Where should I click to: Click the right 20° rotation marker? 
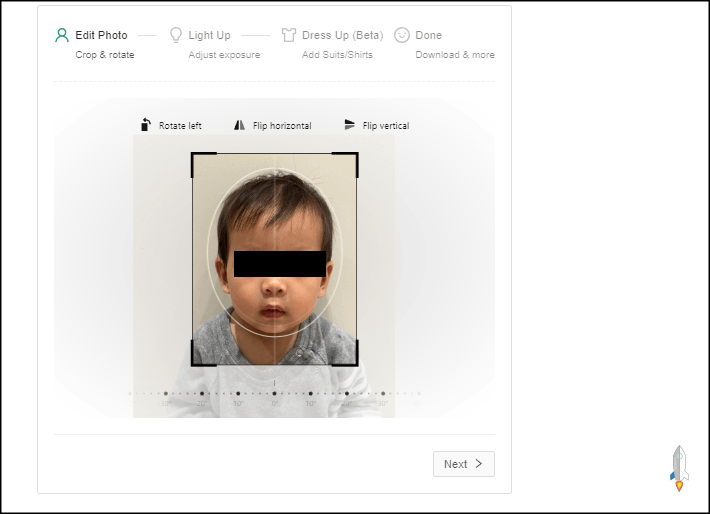click(x=347, y=394)
